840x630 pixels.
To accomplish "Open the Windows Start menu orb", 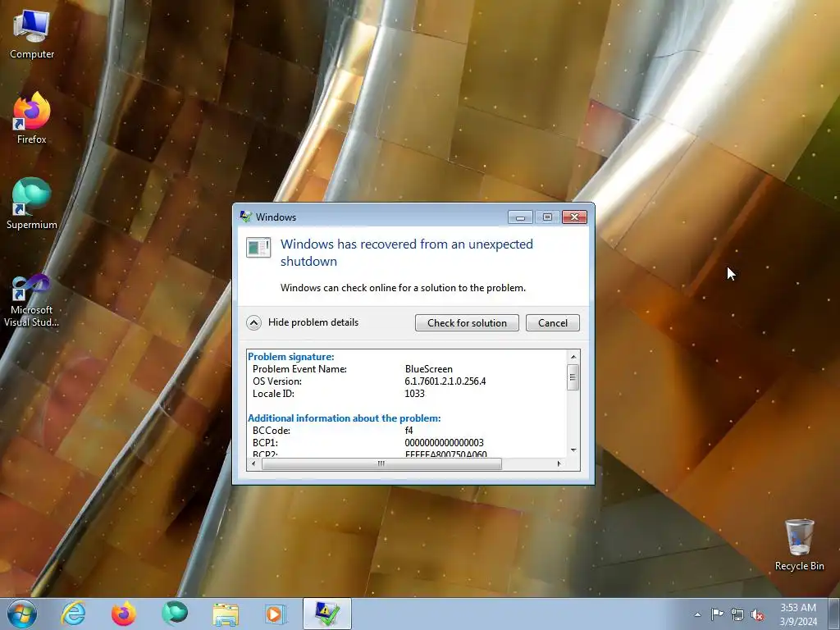I will coord(22,614).
